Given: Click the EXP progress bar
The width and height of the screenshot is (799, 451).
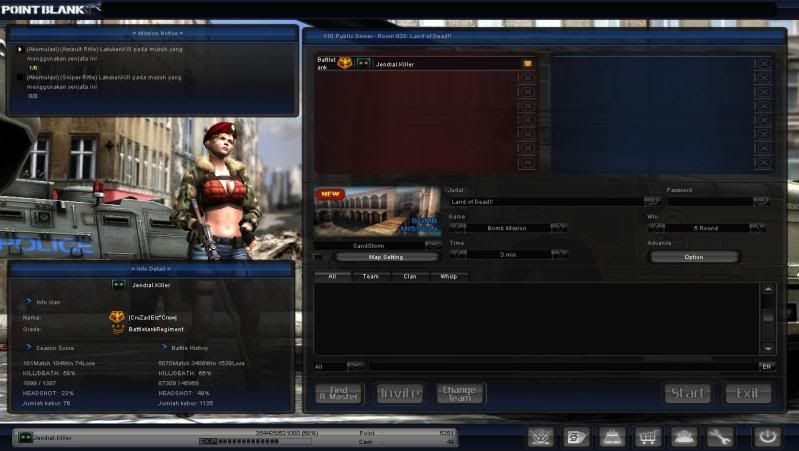Looking at the screenshot, I should [255, 441].
